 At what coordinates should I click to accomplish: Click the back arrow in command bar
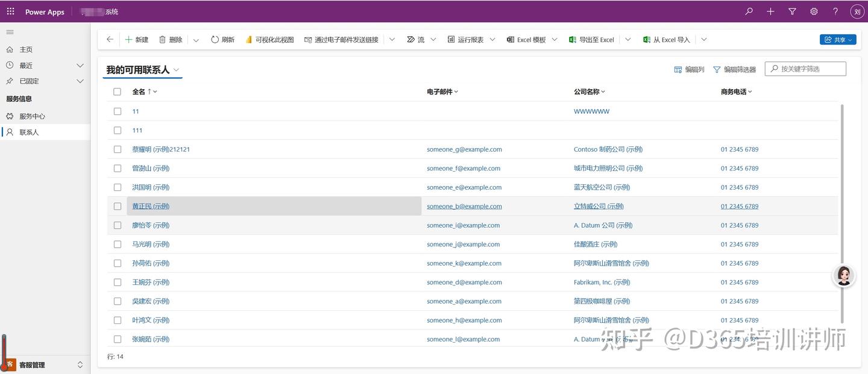tap(110, 39)
